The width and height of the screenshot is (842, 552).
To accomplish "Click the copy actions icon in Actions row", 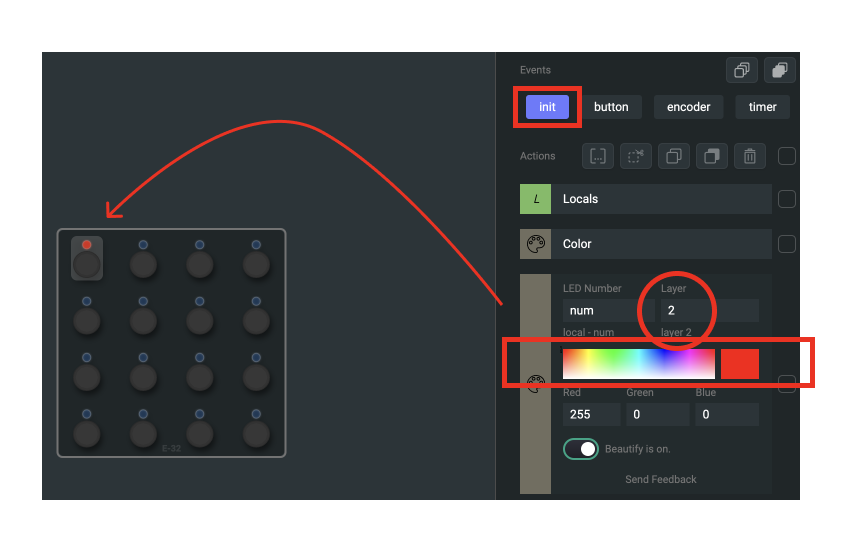I will tap(674, 156).
